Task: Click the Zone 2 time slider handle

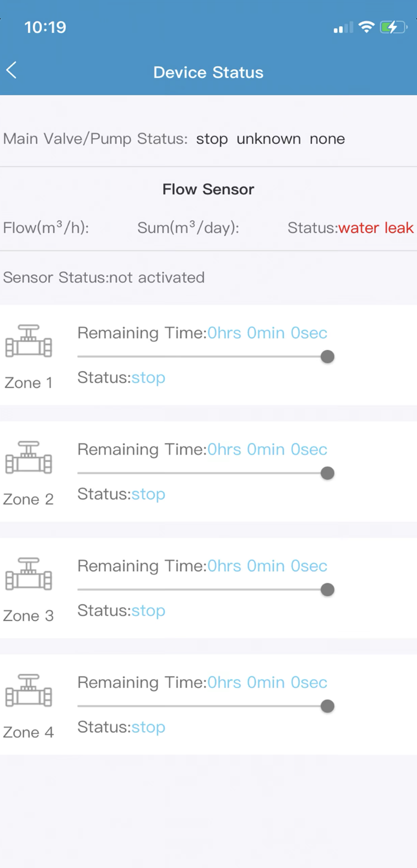Action: click(327, 473)
